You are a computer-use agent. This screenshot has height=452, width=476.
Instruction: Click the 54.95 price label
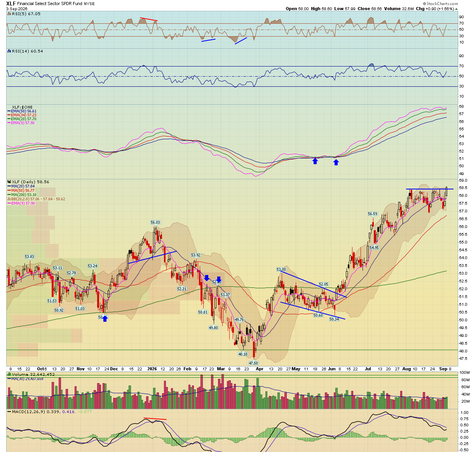pyautogui.click(x=374, y=248)
